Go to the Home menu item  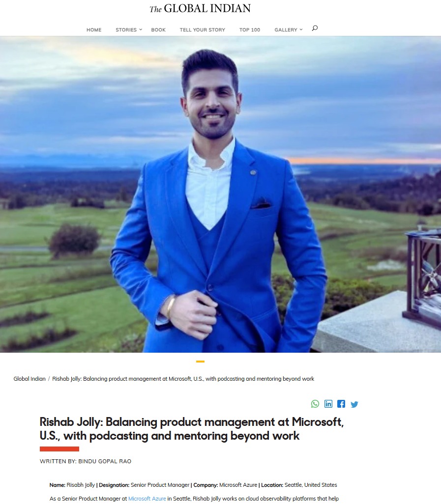coord(94,29)
